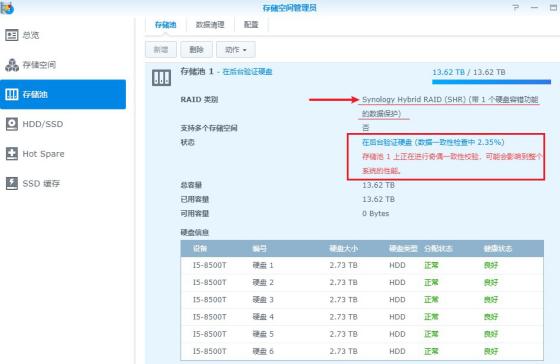Select the 存储池 storage pool sidebar icon
Screen dimensions: 560x364
pyautogui.click(x=12, y=94)
